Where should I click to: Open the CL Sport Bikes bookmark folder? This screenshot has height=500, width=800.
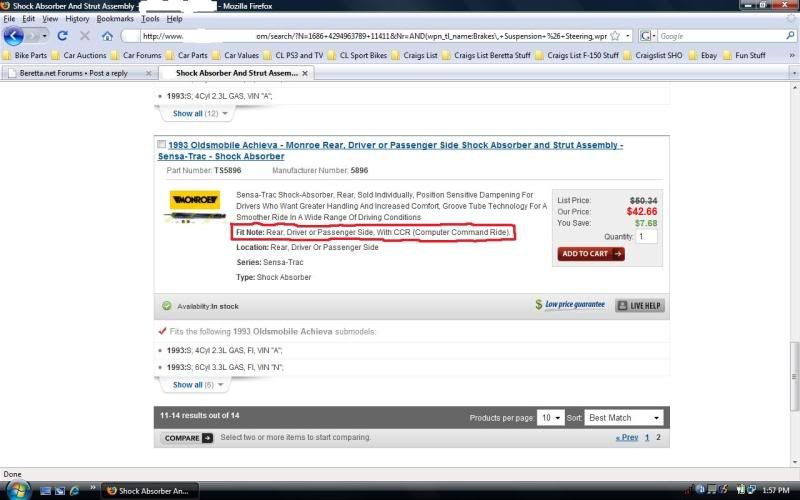358,55
